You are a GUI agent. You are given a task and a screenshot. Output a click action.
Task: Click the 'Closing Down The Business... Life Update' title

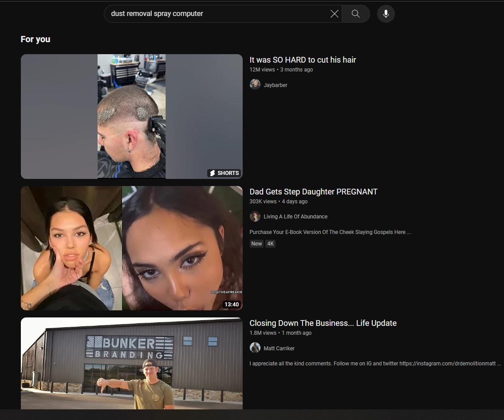pos(323,323)
